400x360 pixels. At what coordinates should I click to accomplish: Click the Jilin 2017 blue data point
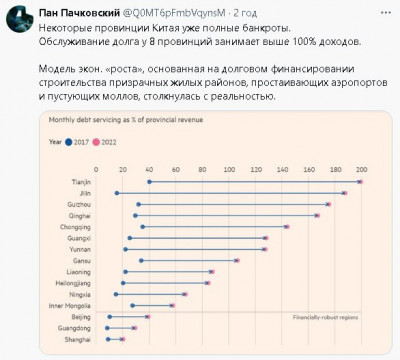point(117,193)
